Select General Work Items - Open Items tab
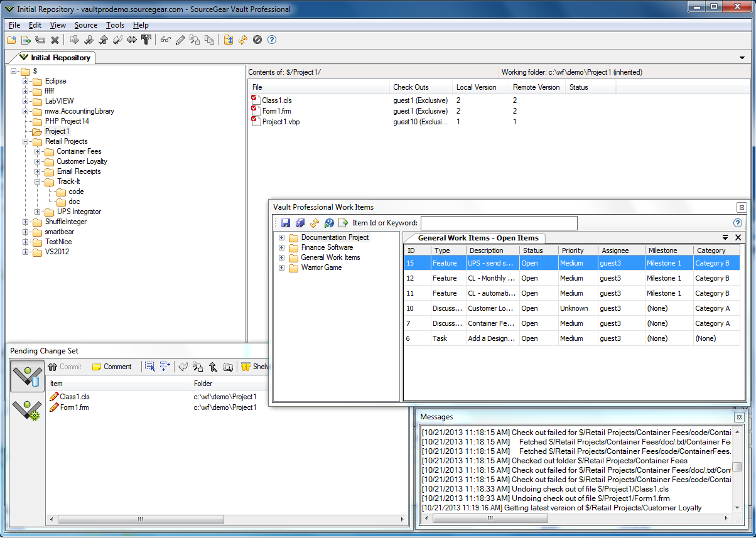The image size is (756, 538). tap(478, 238)
